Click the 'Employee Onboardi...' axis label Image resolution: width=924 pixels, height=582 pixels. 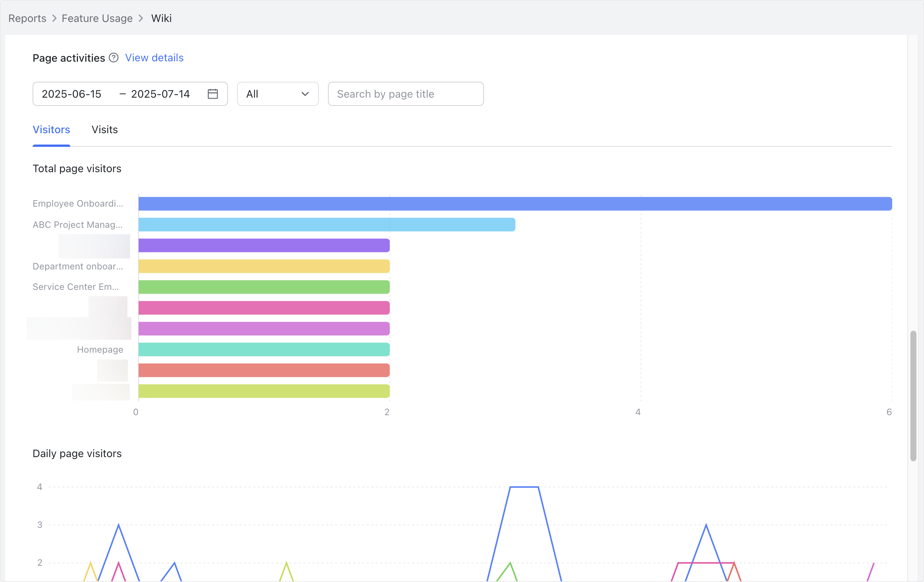[78, 204]
